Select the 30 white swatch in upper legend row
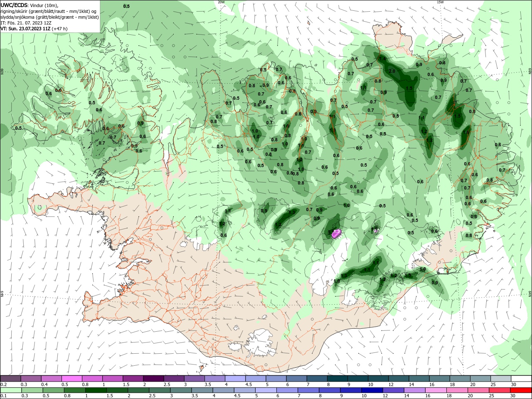532x399 pixels. point(521,378)
